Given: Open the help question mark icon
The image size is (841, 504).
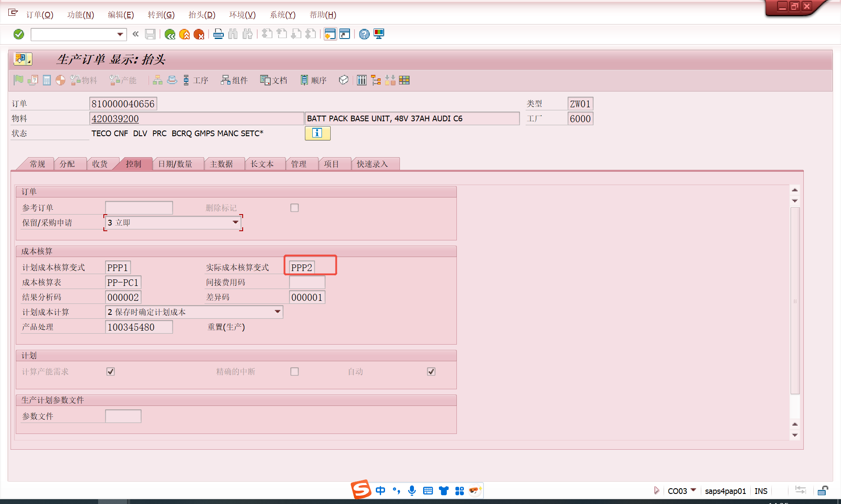Looking at the screenshot, I should [364, 34].
